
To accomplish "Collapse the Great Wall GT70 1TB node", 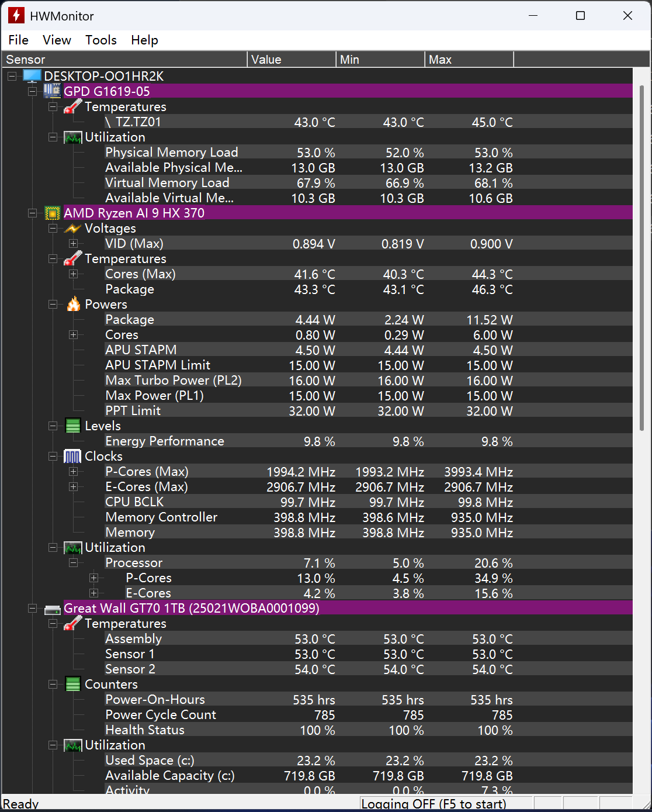I will point(33,609).
